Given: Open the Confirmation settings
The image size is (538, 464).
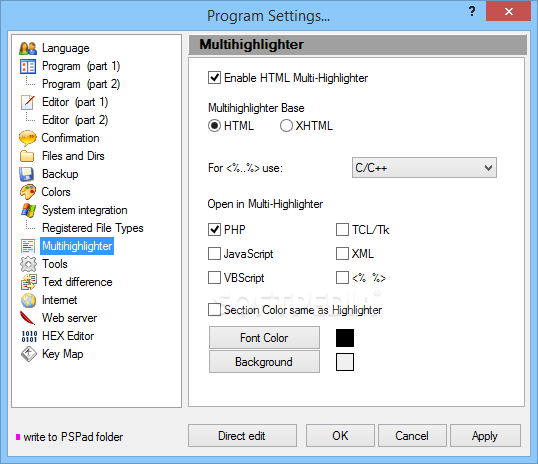Looking at the screenshot, I should point(70,138).
